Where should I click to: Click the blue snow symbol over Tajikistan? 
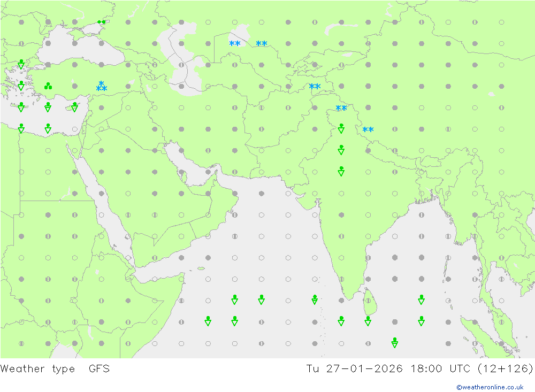(x=315, y=86)
